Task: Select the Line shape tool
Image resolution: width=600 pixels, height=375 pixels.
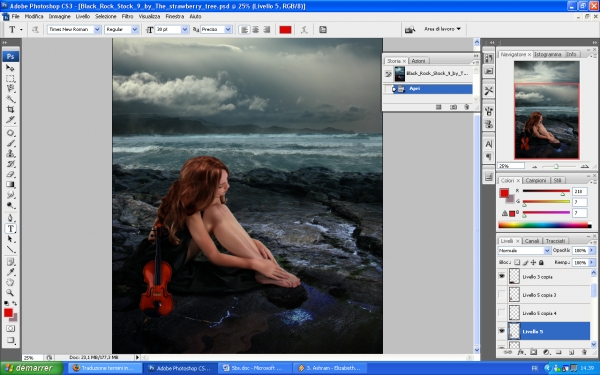Action: pos(10,249)
